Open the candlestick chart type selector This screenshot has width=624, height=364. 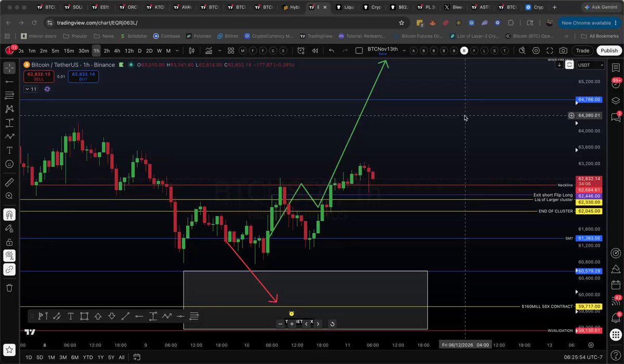(x=192, y=50)
